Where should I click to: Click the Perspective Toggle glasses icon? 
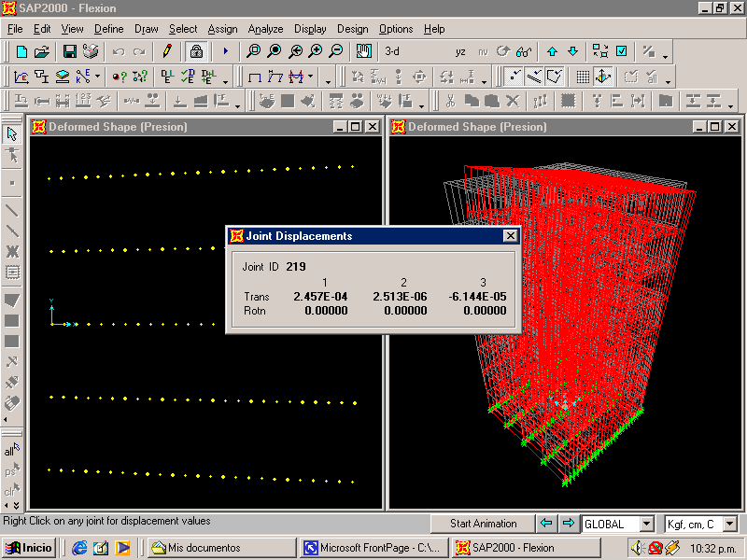[x=524, y=51]
